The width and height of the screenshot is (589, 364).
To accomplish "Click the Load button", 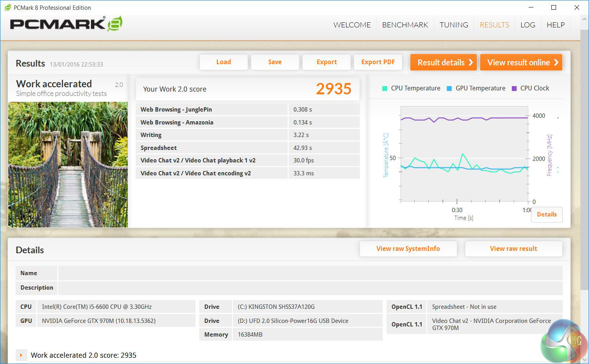I will (x=224, y=62).
